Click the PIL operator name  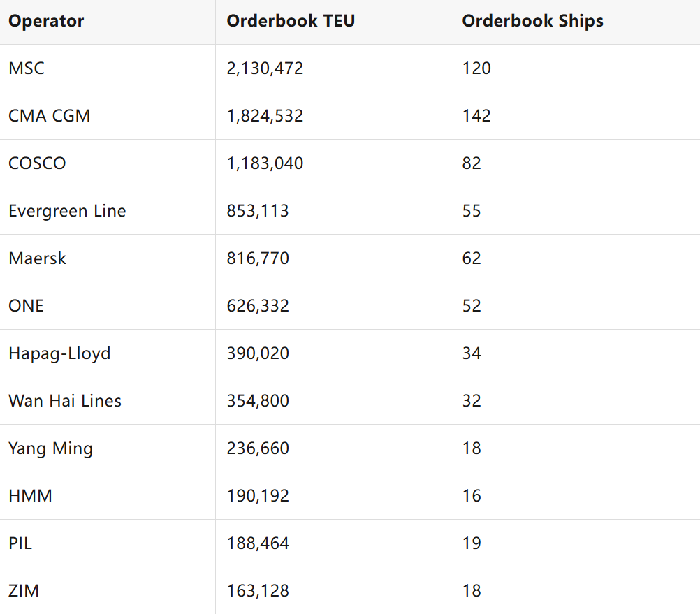(20, 543)
